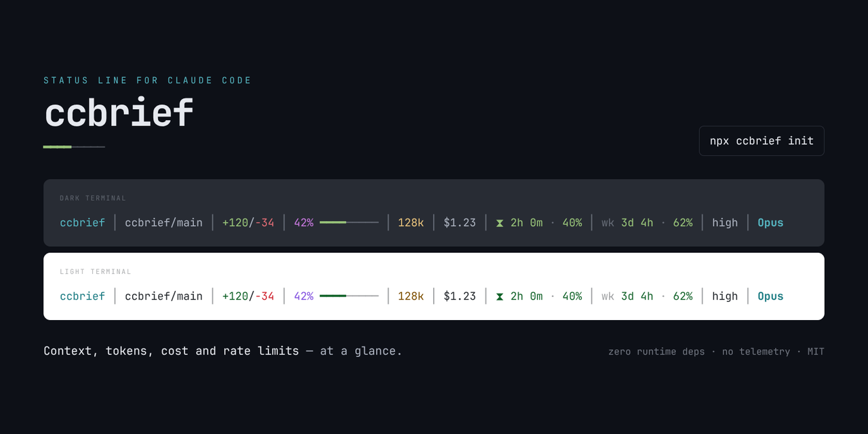Image resolution: width=868 pixels, height=434 pixels.
Task: Click the STATUS LINE FOR CLAUDE CODE label
Action: point(148,81)
